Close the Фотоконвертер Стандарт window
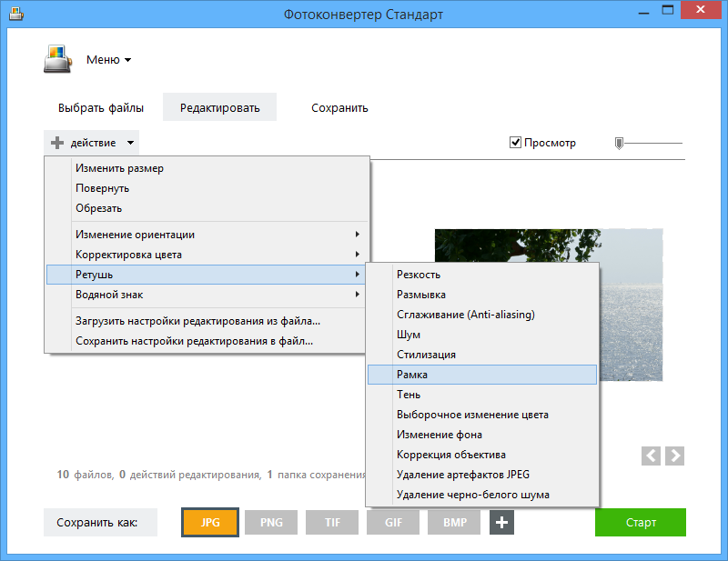The image size is (728, 561). pos(701,10)
